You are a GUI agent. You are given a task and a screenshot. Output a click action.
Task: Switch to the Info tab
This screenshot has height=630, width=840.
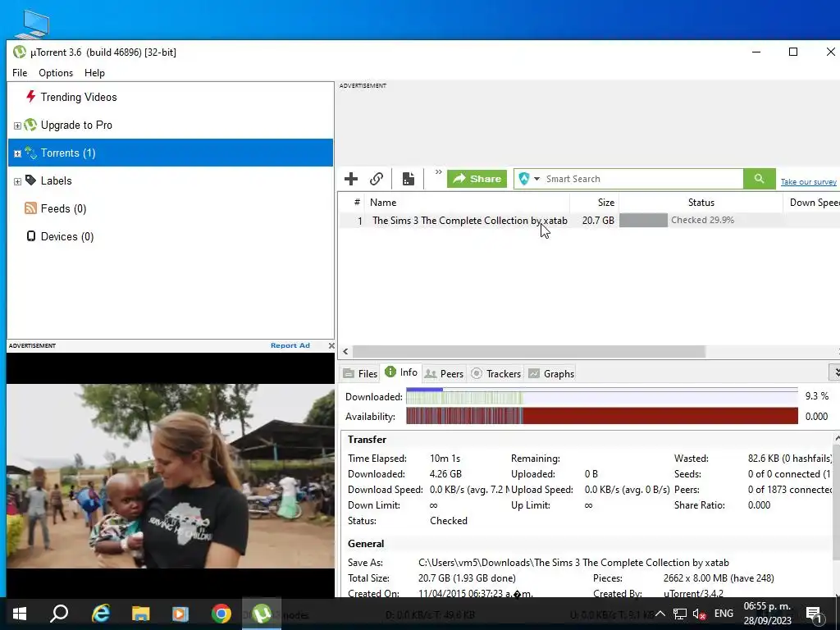401,372
